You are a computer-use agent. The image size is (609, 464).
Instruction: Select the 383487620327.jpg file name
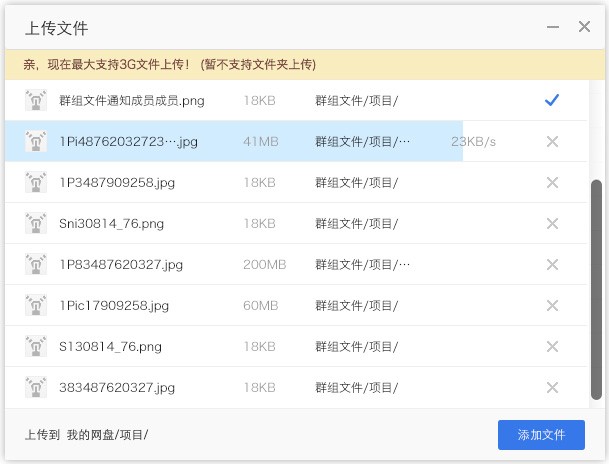pos(117,388)
